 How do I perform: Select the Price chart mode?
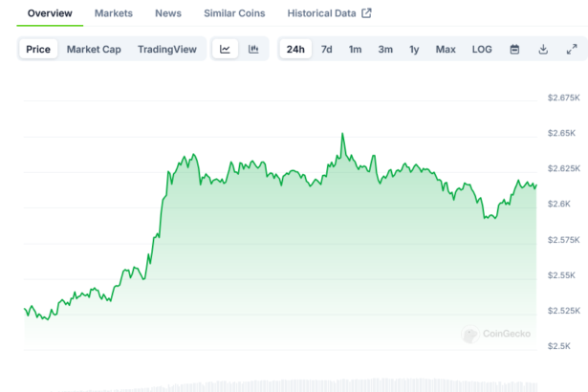point(38,49)
